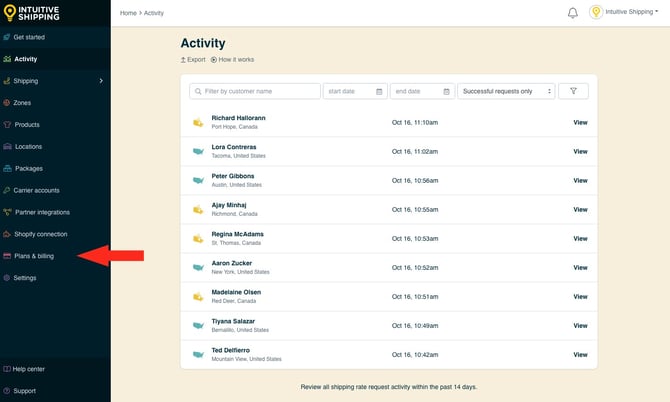
Task: Open Successful requests only dropdown
Action: 506,91
